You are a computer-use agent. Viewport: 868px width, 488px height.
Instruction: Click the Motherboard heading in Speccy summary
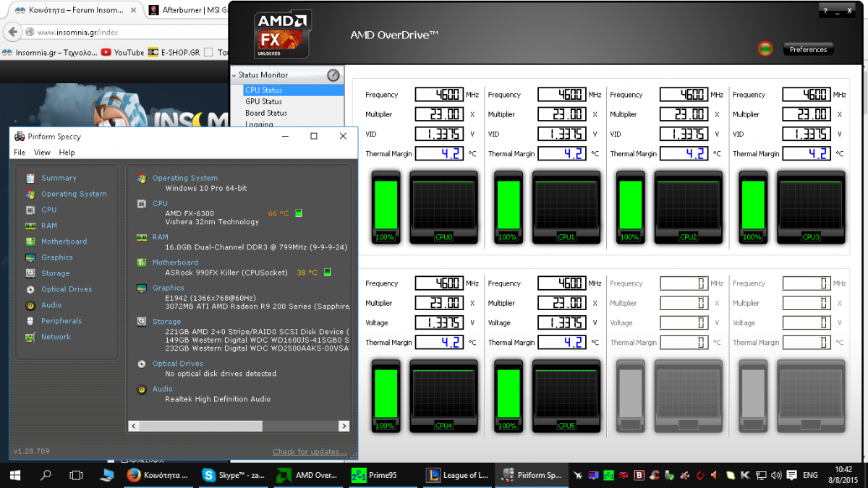point(175,262)
